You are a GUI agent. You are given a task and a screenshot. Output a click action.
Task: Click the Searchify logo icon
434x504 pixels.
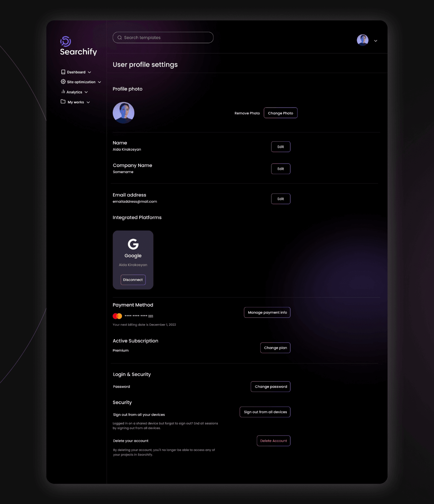[65, 41]
